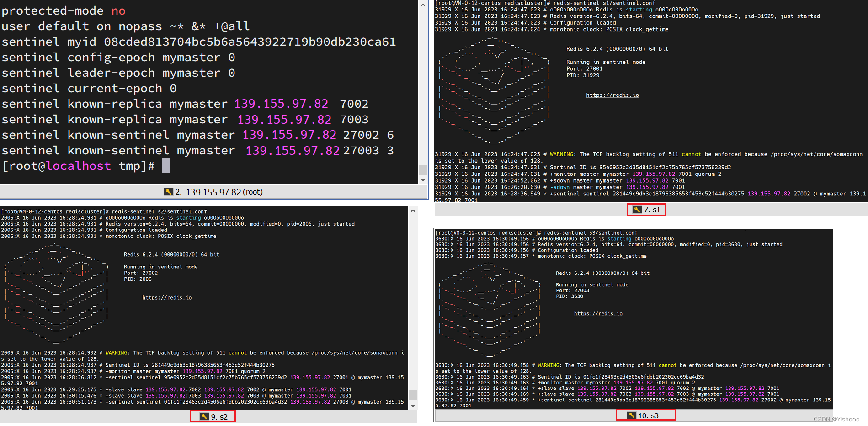Screen dimensions: 868x426
Task: Select the 7. s1 terminal tab
Action: pyautogui.click(x=646, y=210)
